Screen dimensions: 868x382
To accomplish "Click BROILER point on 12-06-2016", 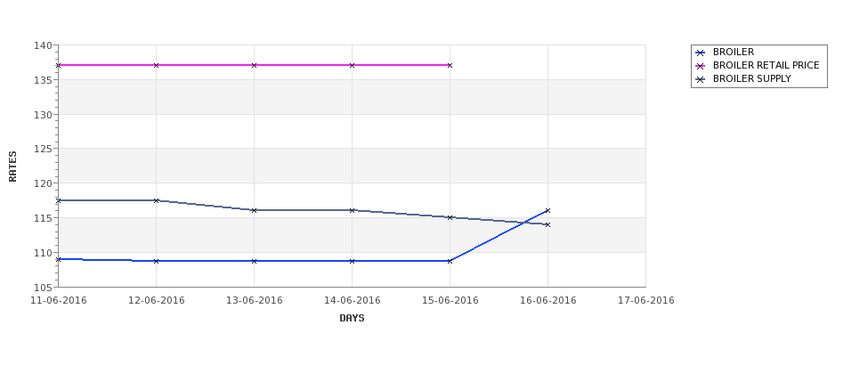I will (156, 261).
